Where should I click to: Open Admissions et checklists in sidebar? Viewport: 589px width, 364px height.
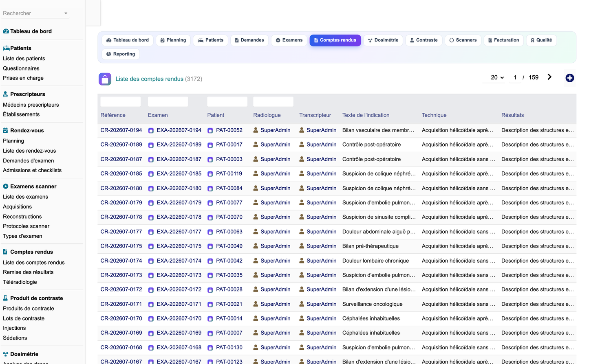tap(32, 171)
